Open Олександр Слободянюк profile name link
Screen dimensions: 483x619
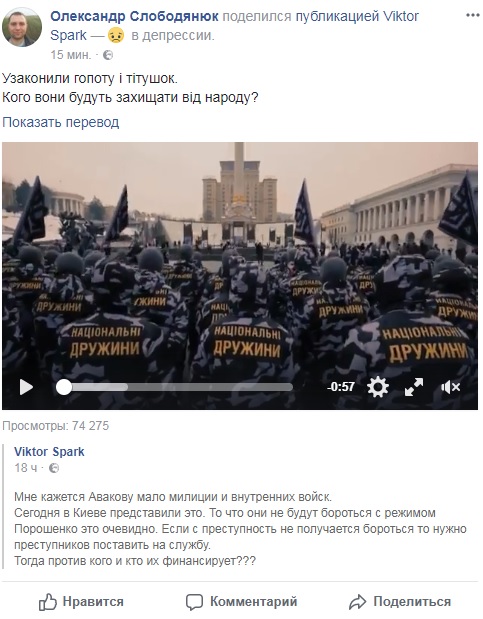pos(134,16)
